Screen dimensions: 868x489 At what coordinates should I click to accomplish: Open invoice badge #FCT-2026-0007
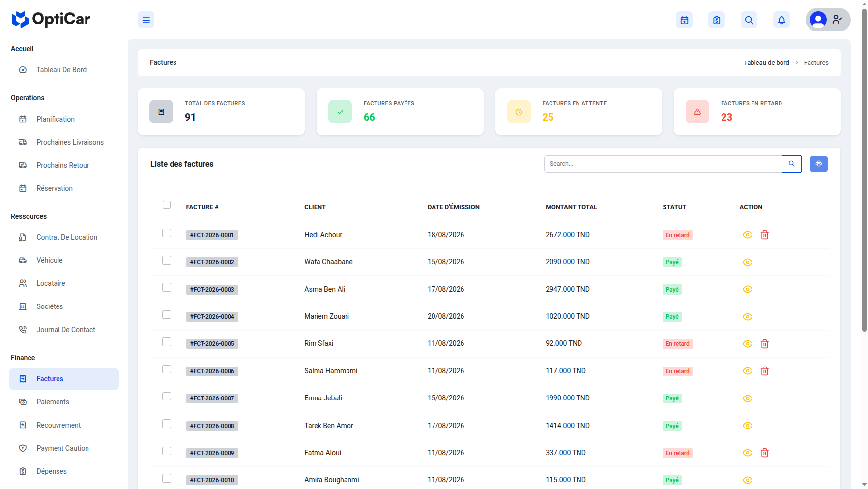tap(212, 398)
